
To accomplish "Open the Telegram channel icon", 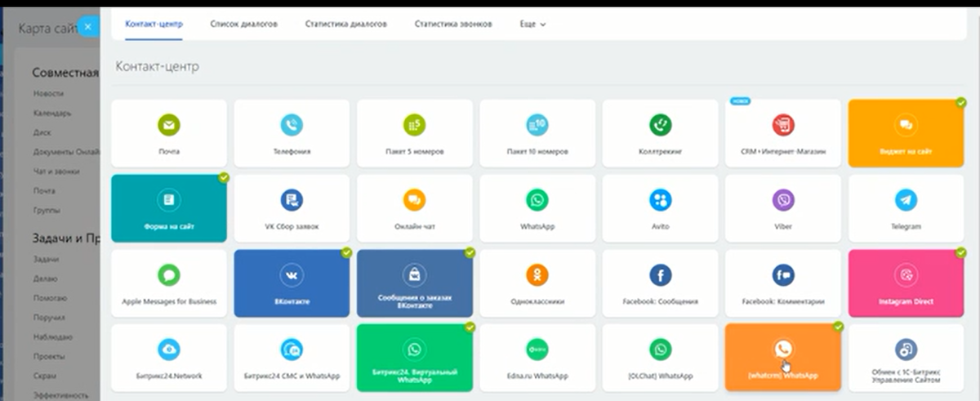I will (906, 200).
